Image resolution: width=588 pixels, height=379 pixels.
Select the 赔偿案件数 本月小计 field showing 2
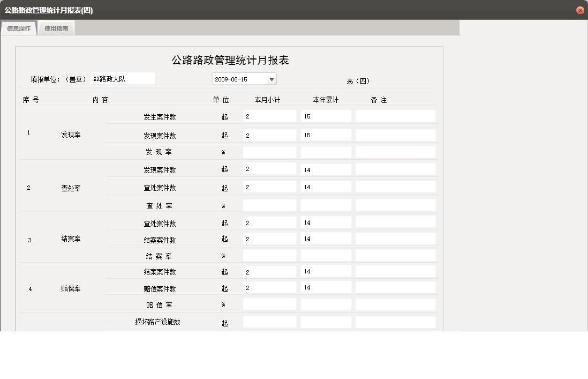269,288
